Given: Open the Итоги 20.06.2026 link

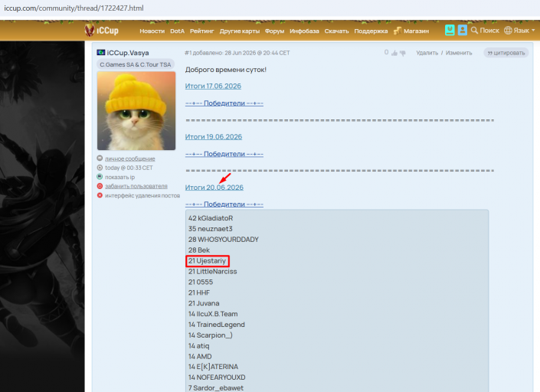Looking at the screenshot, I should (x=214, y=188).
